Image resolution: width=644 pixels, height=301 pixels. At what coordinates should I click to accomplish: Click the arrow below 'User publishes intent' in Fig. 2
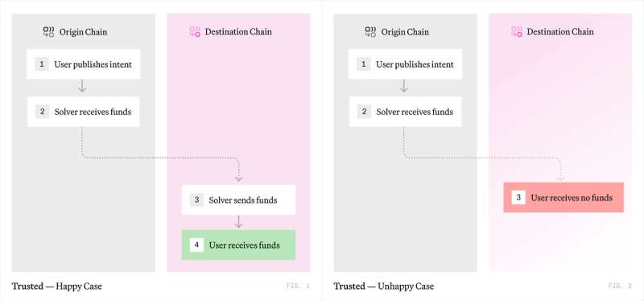click(404, 86)
